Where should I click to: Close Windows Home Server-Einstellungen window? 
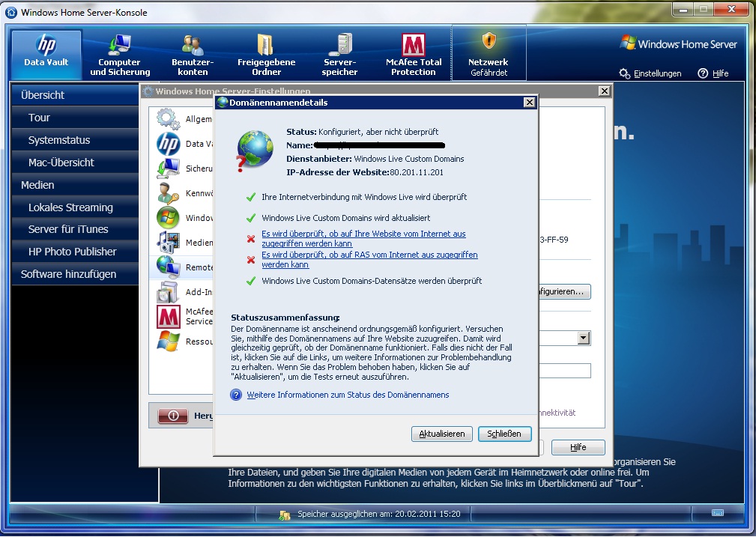coord(604,91)
